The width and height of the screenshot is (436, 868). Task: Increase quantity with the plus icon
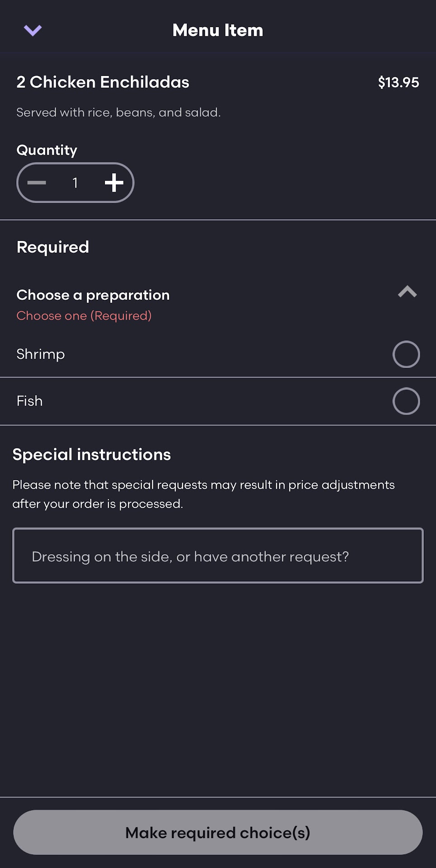pos(114,183)
